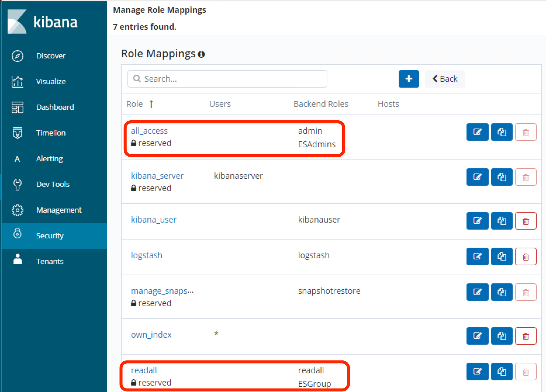Open the Timelion shield icon
The width and height of the screenshot is (546, 392).
17,133
